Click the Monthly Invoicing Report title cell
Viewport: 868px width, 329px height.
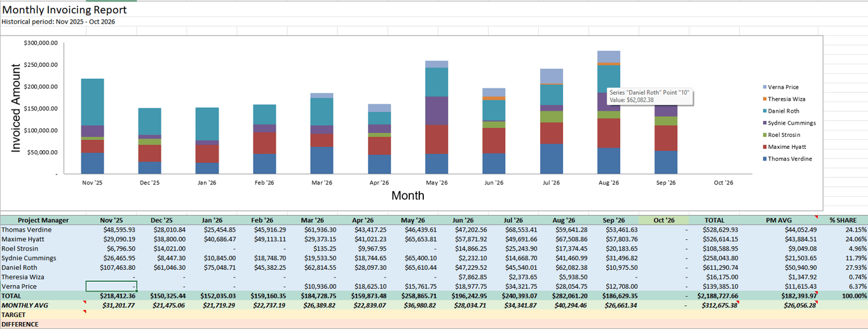tap(64, 10)
